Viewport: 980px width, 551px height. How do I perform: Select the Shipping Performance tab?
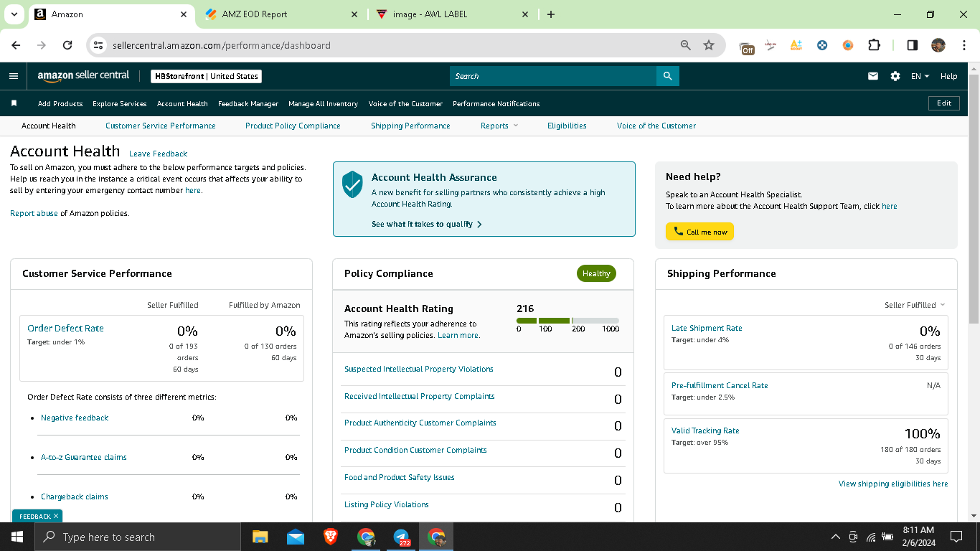coord(410,126)
